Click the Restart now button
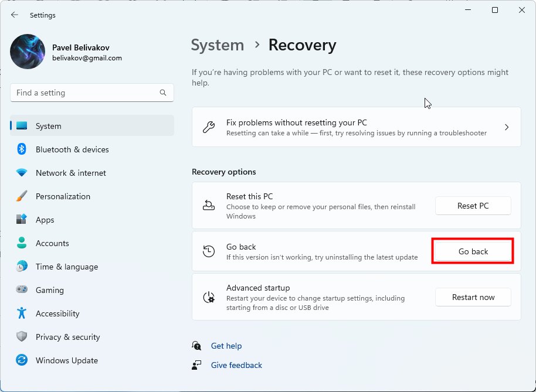Viewport: 536px width, 392px height. [x=473, y=297]
